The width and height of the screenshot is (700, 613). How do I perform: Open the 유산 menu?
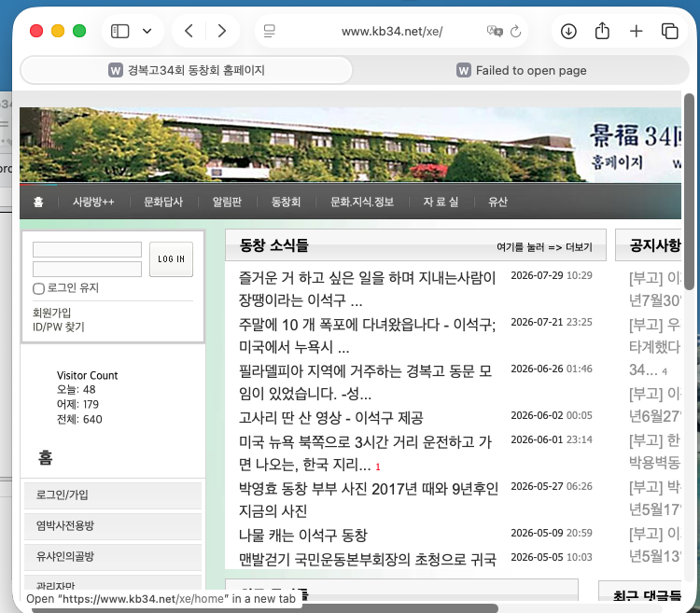pyautogui.click(x=497, y=202)
